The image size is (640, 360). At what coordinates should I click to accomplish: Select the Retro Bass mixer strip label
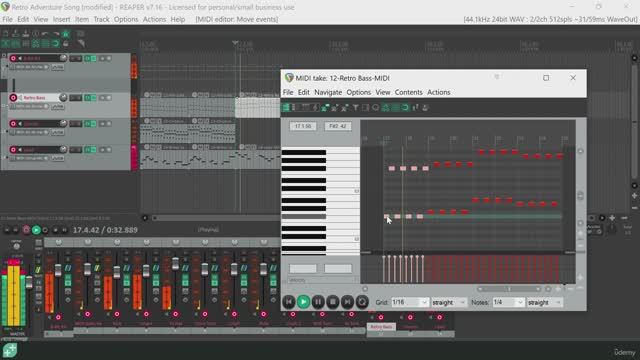[381, 327]
